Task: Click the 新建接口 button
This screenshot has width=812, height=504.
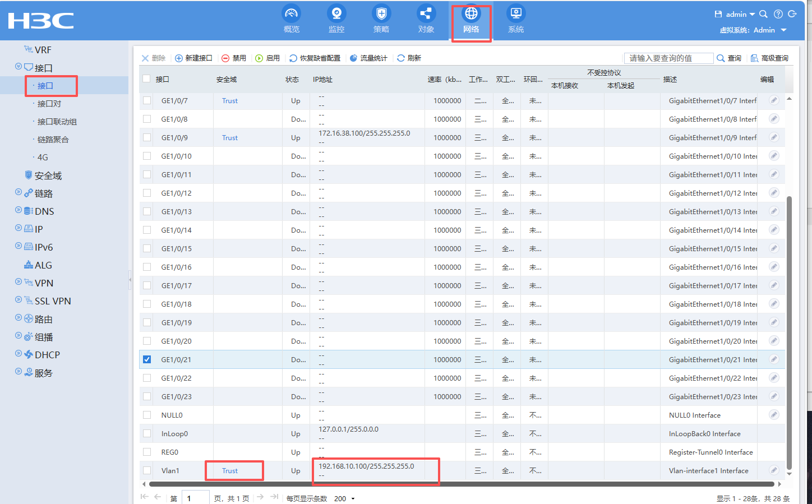Action: pyautogui.click(x=193, y=58)
